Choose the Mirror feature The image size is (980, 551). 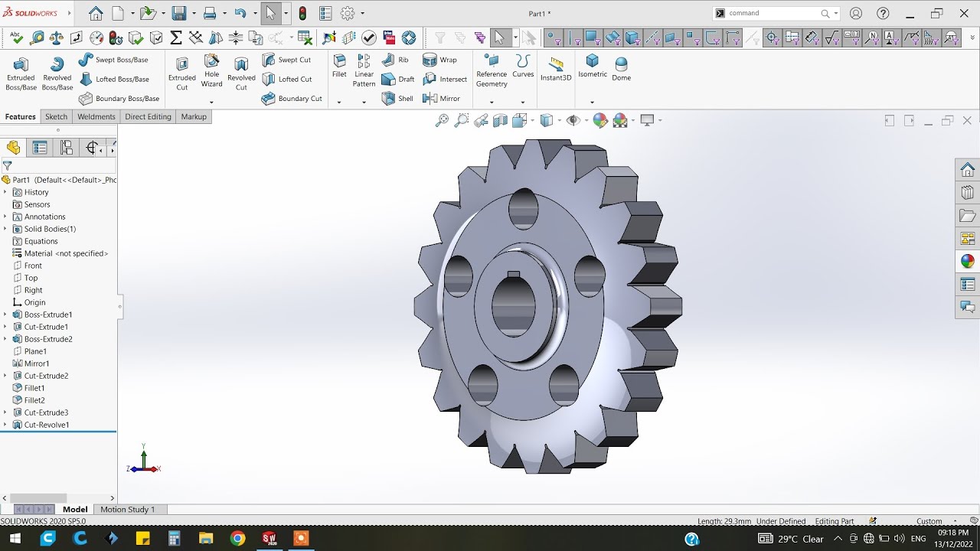tap(442, 99)
